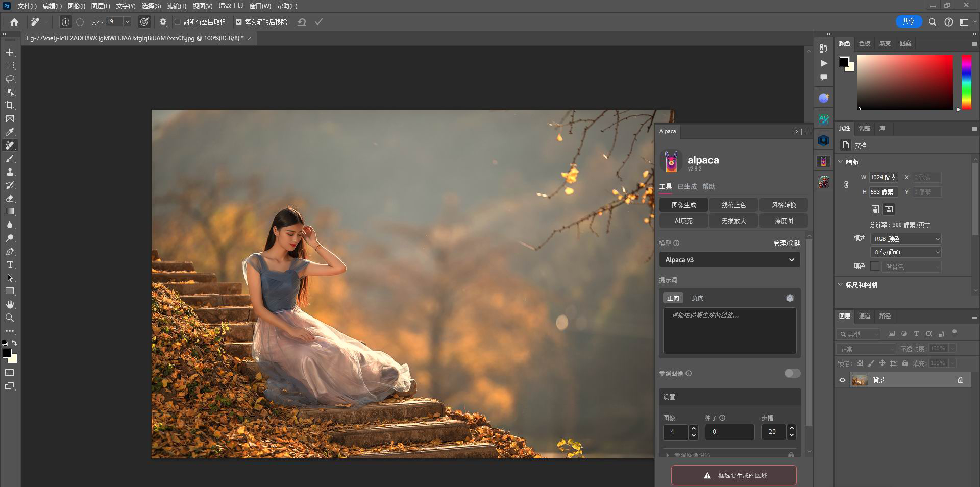Select the Path Selection tool
This screenshot has height=487, width=980.
tap(10, 278)
